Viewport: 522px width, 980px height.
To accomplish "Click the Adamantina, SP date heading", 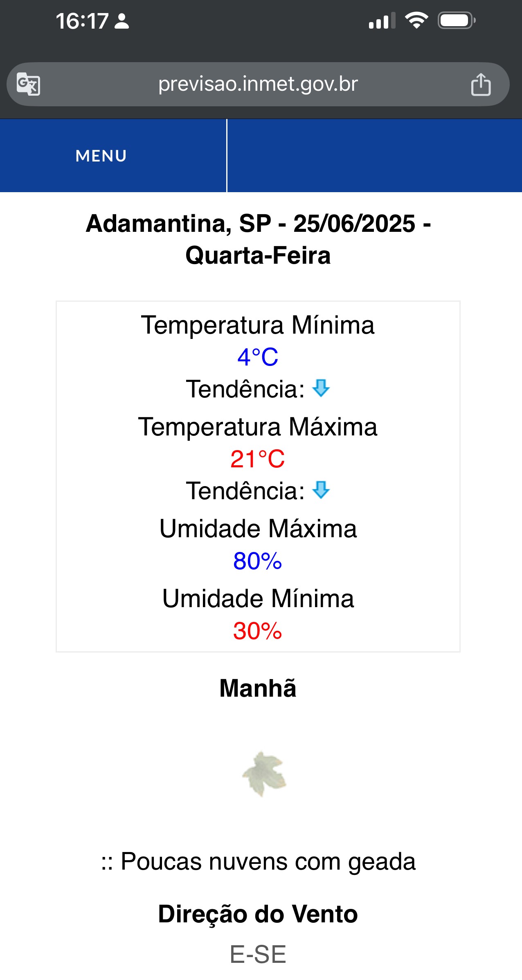I will [258, 240].
